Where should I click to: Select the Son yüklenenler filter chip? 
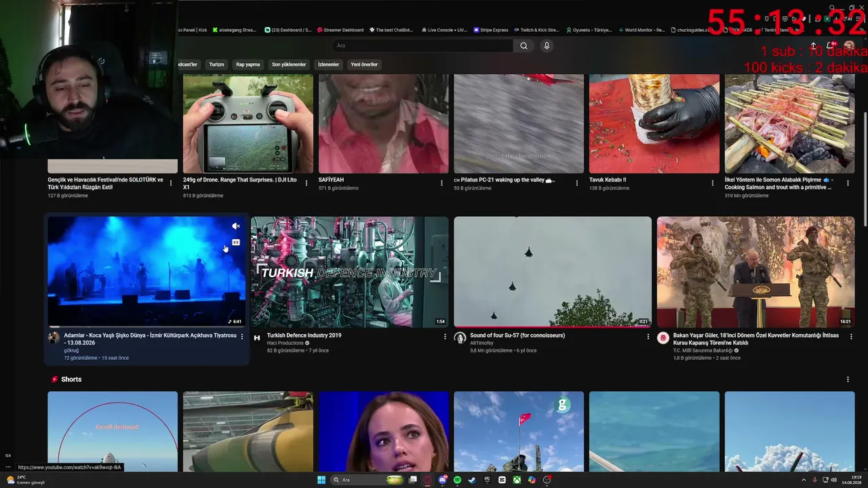[x=289, y=64]
